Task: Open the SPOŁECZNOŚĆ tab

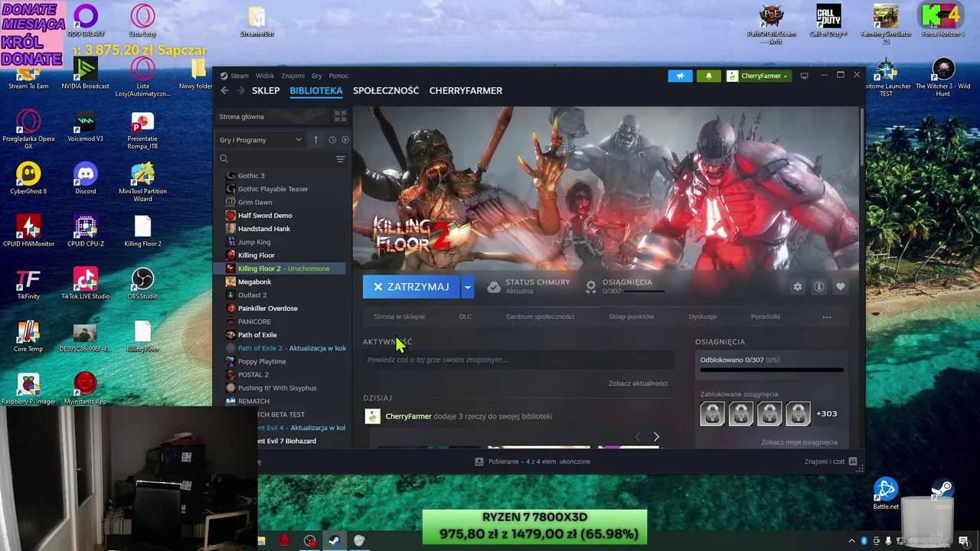Action: 386,90
